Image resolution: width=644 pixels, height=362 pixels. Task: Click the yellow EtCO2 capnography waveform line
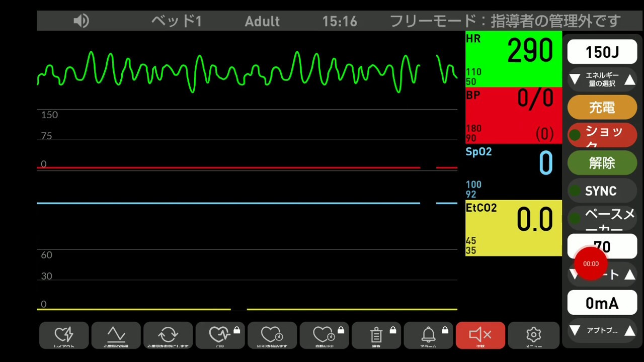click(247, 309)
